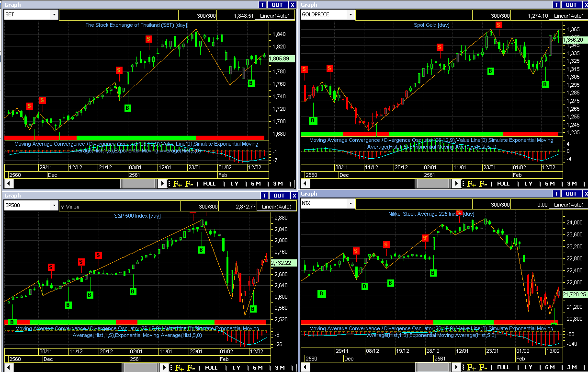Click the F- icon in SP500 graph

tap(192, 368)
